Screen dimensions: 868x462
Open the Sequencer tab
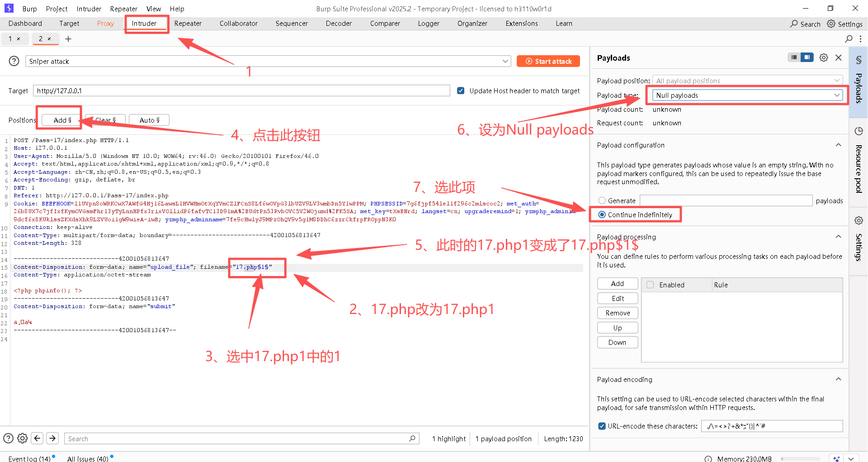pos(292,24)
